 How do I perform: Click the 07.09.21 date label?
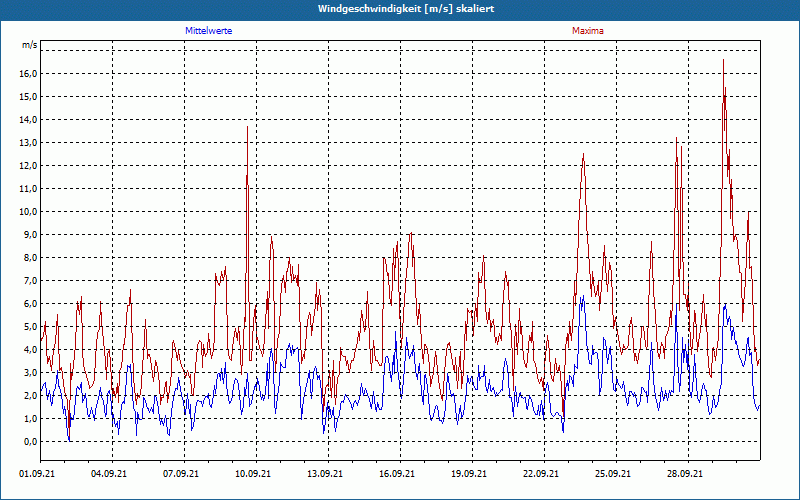click(x=181, y=473)
